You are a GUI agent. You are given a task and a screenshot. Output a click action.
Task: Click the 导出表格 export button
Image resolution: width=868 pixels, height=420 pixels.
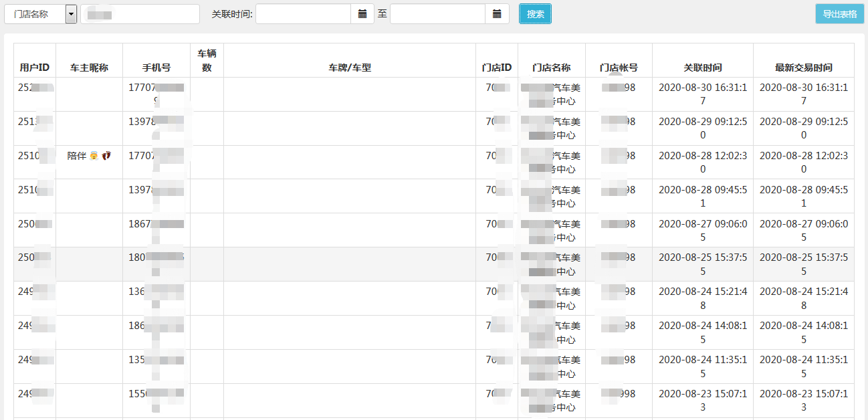click(839, 14)
